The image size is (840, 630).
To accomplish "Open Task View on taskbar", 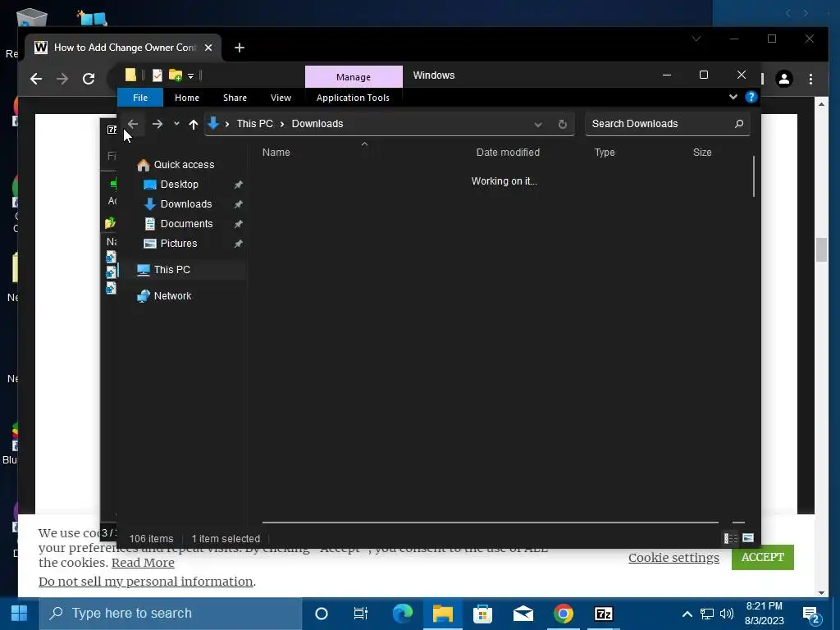I will 361,614.
